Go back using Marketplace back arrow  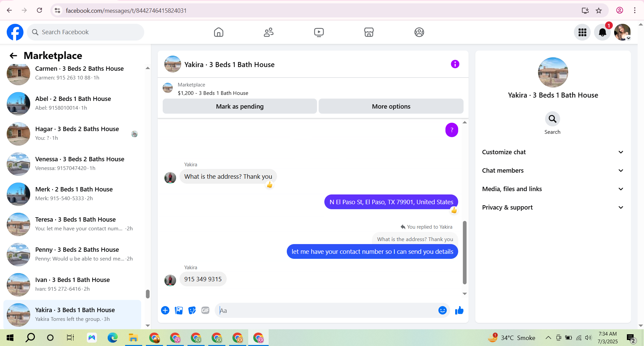[13, 56]
